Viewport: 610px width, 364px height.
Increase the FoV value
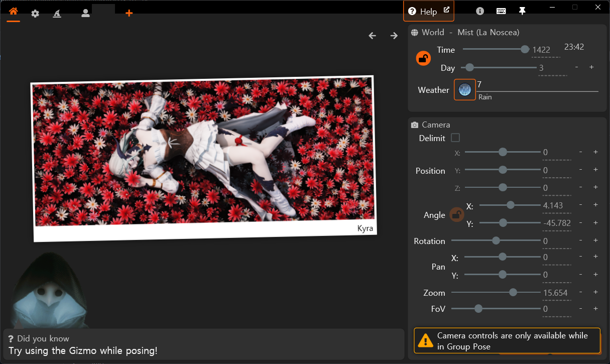click(595, 309)
